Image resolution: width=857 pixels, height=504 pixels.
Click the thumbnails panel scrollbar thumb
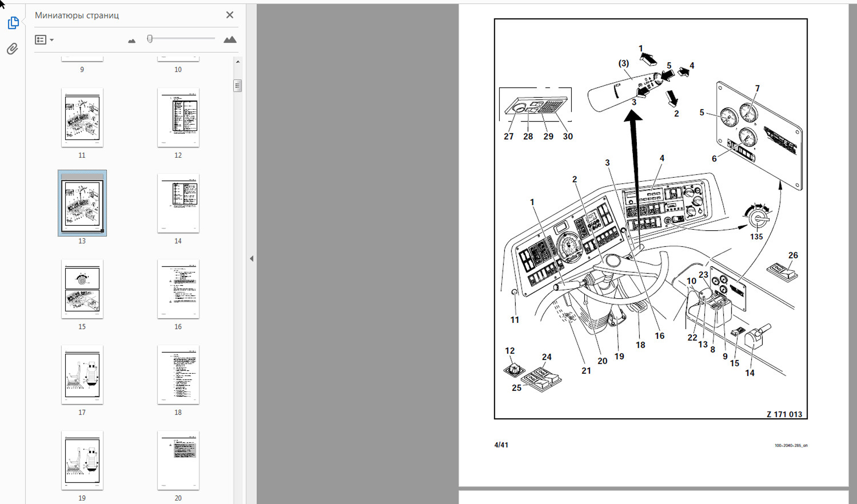click(x=238, y=86)
